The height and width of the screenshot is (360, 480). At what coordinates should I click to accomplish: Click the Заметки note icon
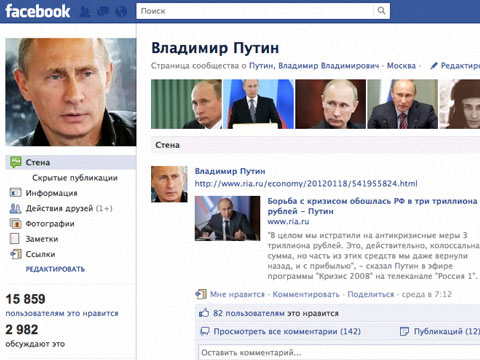[x=15, y=239]
